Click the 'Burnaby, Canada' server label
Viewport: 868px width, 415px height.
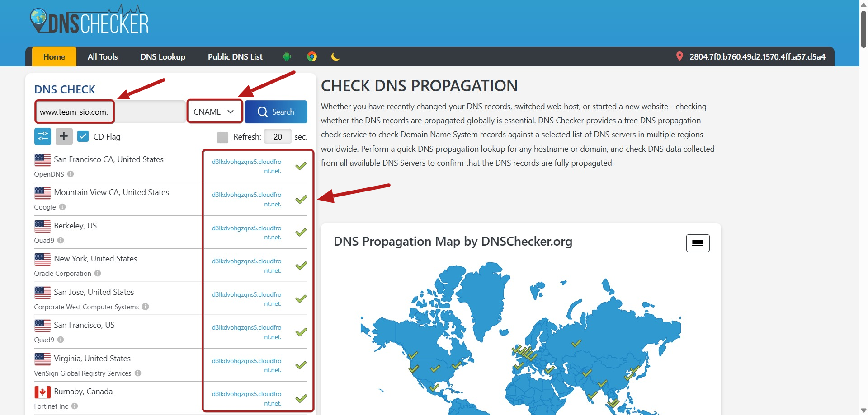click(x=83, y=392)
